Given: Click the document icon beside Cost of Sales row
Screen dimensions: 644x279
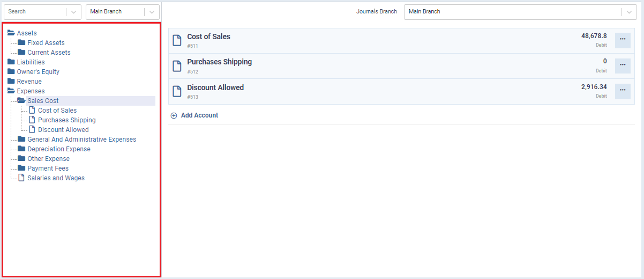Looking at the screenshot, I should point(177,41).
